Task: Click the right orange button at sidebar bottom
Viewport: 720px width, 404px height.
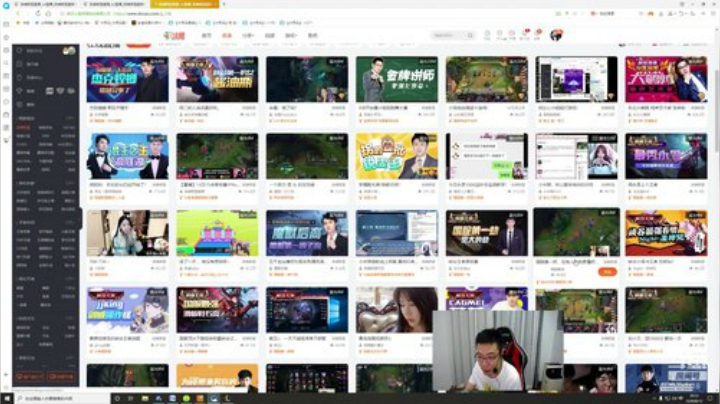Action: 61,376
